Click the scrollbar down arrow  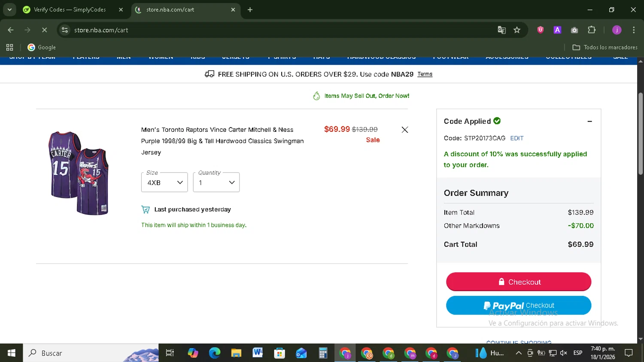tap(640, 339)
